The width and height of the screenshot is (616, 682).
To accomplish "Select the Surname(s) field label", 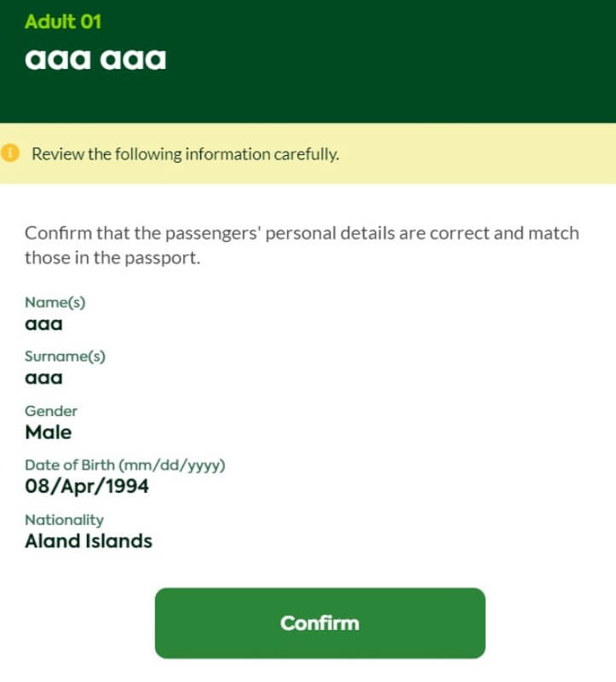I will (66, 356).
